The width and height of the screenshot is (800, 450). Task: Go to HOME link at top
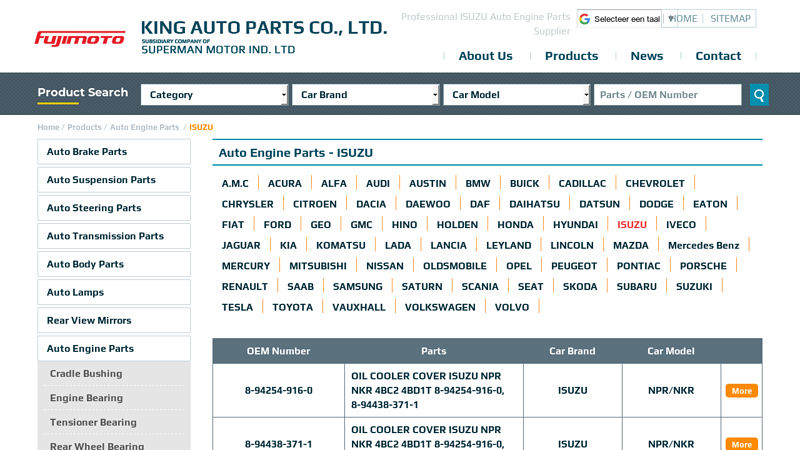(684, 19)
